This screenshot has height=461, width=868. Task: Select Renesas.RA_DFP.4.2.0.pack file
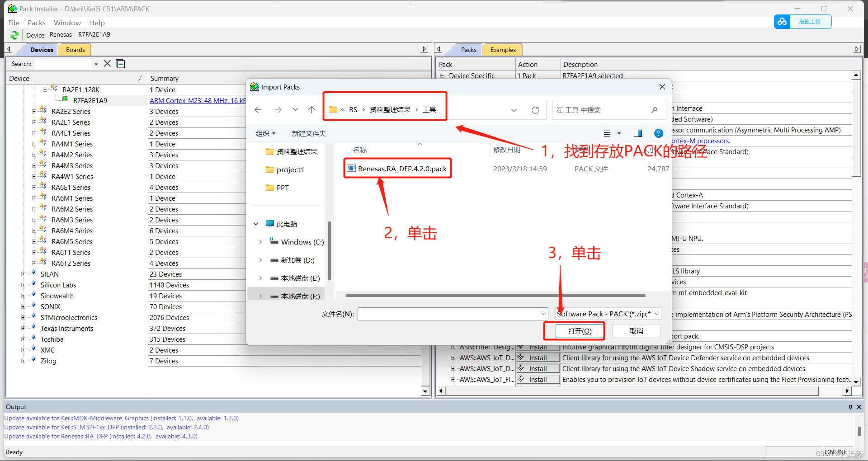pyautogui.click(x=402, y=169)
